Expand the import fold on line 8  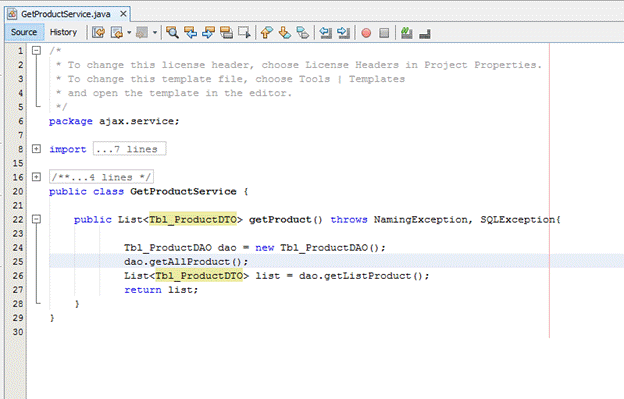tap(36, 149)
